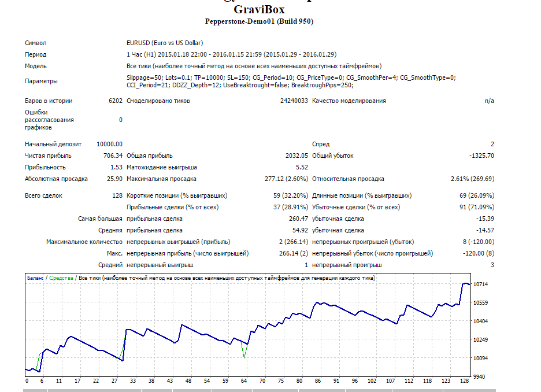Click maximal consecutive loss -120.00 (8)

(479, 253)
